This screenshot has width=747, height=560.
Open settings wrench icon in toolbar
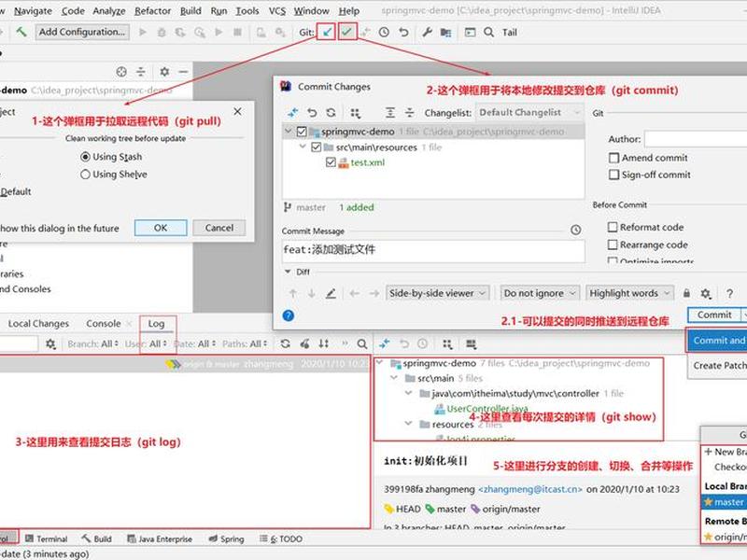point(427,32)
